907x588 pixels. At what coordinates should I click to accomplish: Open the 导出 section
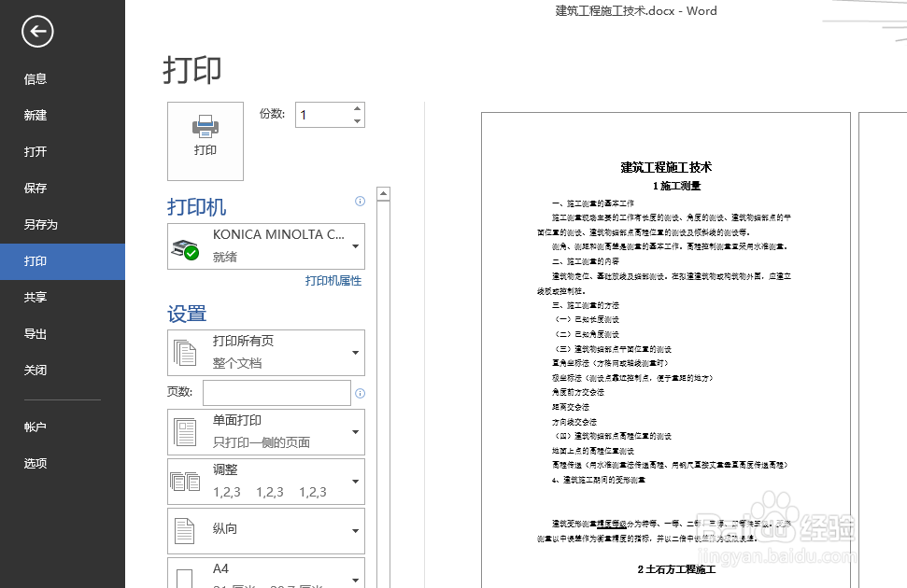click(35, 333)
